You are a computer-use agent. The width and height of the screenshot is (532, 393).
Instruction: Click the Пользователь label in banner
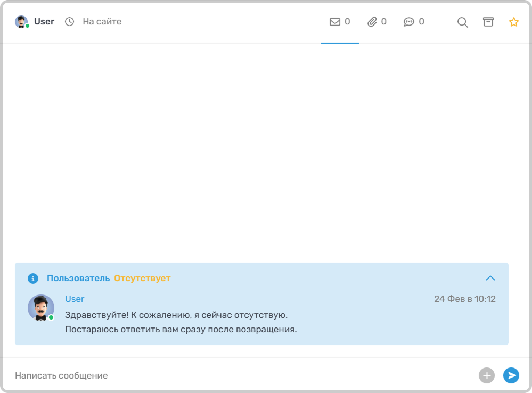(x=78, y=279)
